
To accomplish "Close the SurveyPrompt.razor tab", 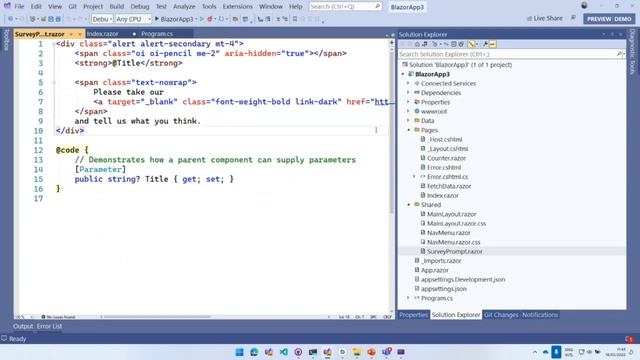I will [80, 34].
